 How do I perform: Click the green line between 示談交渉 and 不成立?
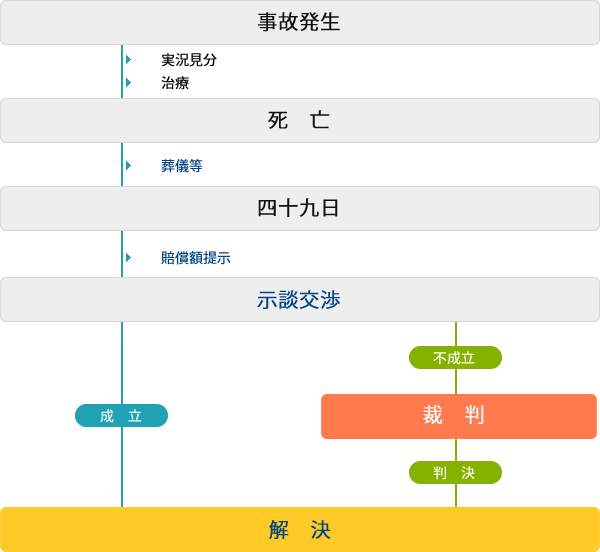coord(456,334)
